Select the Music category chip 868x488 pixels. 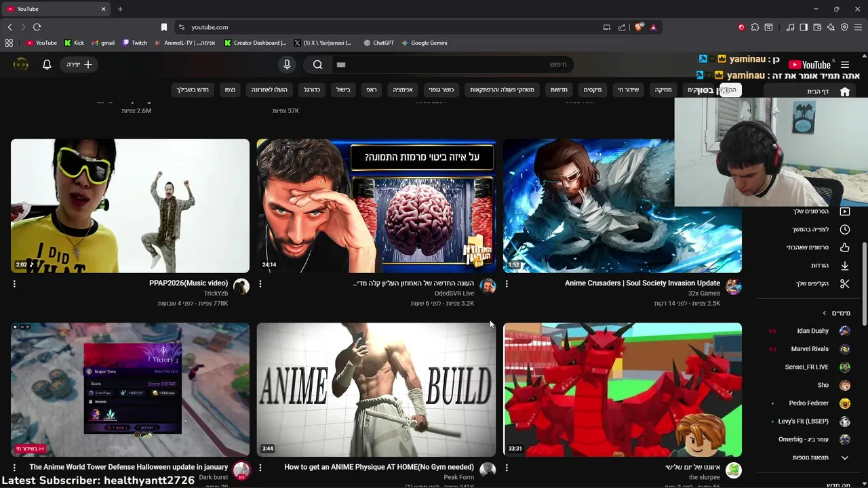[x=663, y=89]
